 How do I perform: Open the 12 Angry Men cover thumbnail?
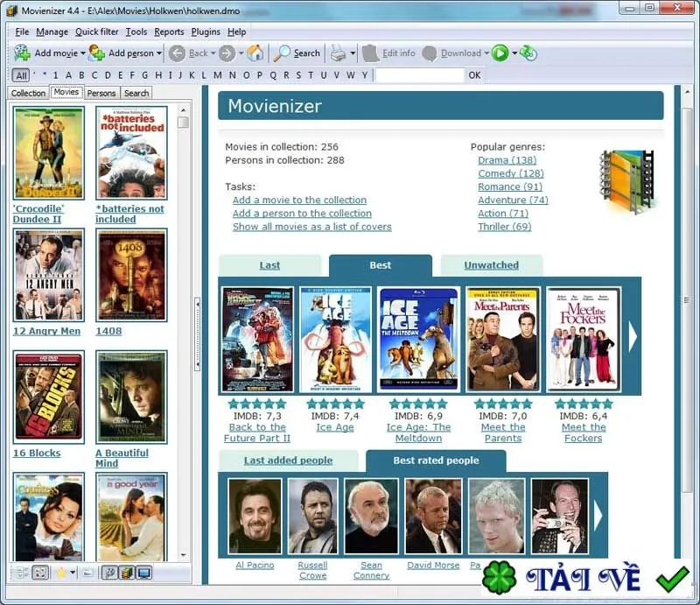49,275
